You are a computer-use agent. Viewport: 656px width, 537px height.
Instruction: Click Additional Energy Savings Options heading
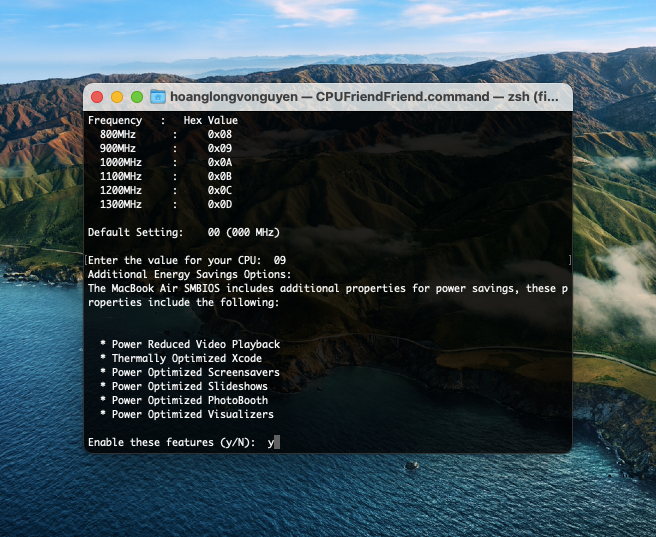[x=189, y=274]
